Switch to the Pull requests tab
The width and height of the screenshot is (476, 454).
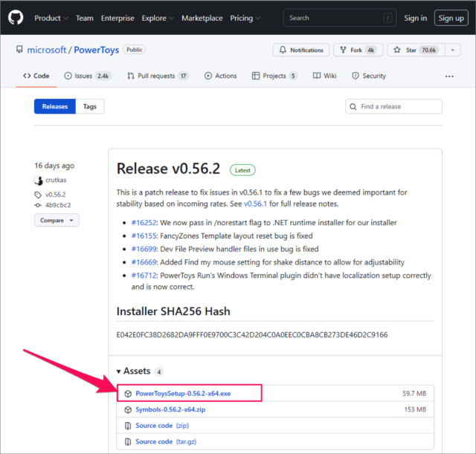click(x=158, y=76)
